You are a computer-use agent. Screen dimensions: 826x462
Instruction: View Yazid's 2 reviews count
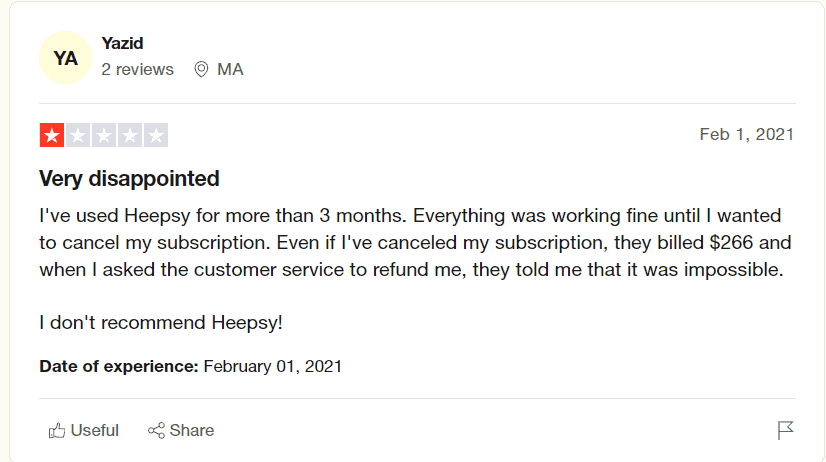(x=137, y=70)
